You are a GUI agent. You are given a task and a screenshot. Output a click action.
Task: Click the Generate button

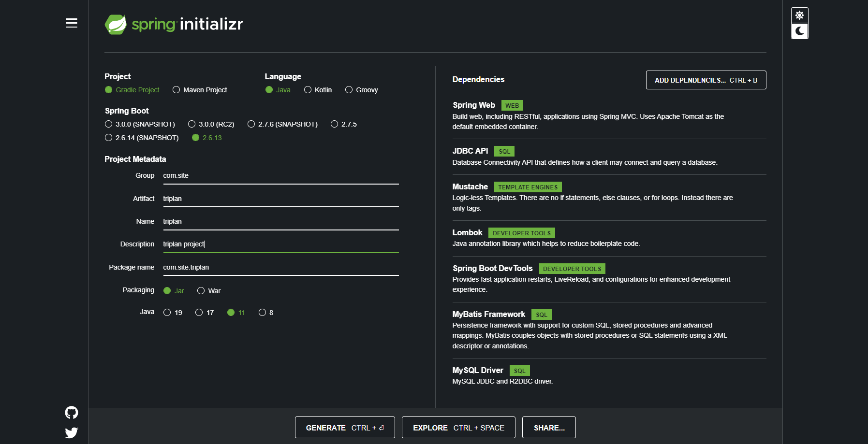pyautogui.click(x=345, y=428)
